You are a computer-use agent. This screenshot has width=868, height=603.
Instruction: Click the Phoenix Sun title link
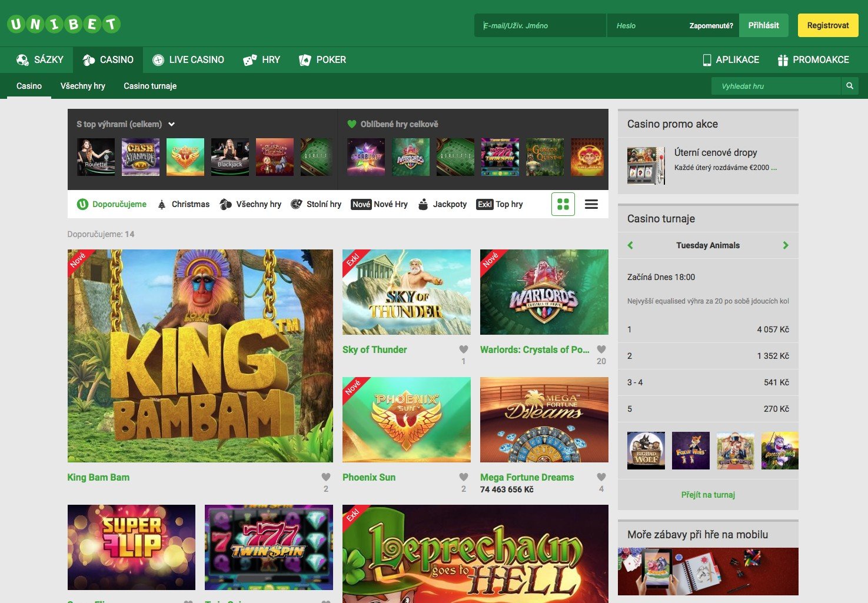pyautogui.click(x=369, y=477)
